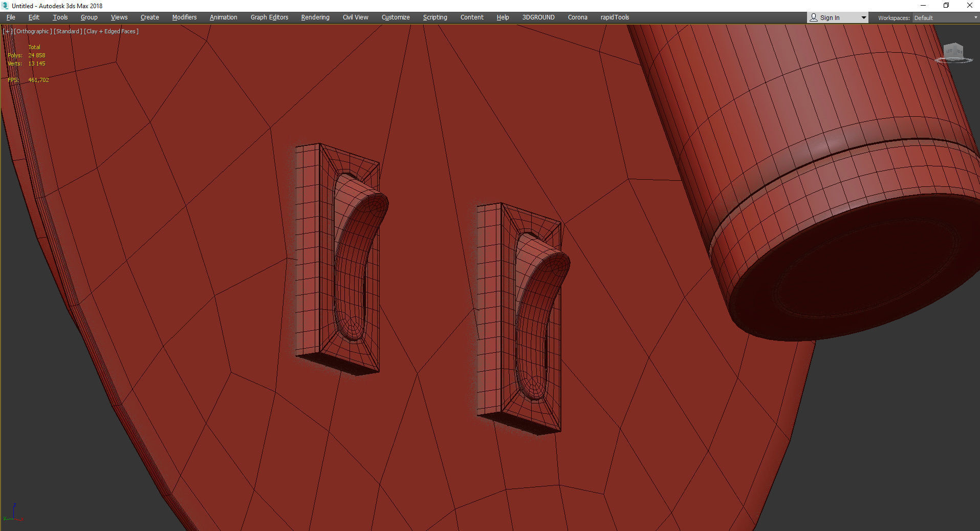Open the Tools menu

tap(60, 17)
